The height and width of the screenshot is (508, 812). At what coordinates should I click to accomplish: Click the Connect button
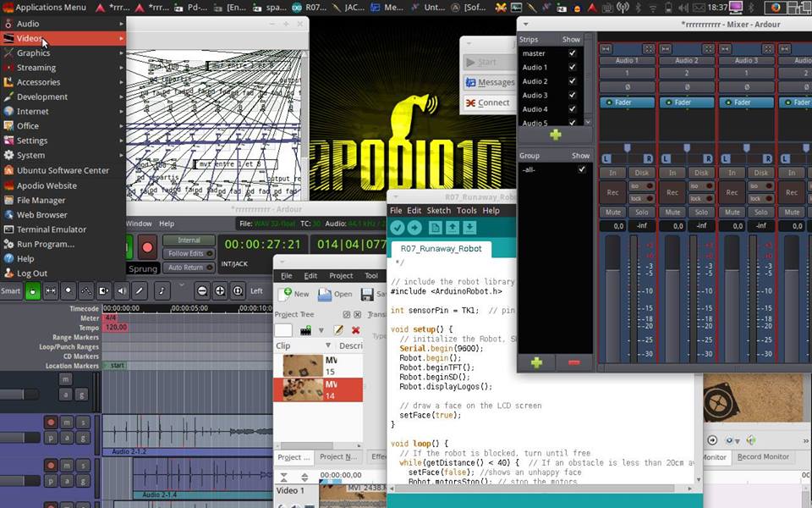[x=488, y=102]
